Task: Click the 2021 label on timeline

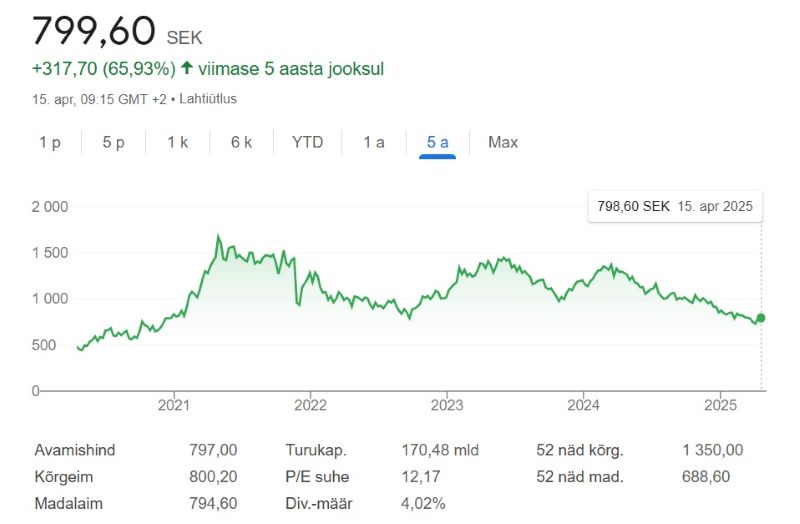Action: tap(174, 405)
